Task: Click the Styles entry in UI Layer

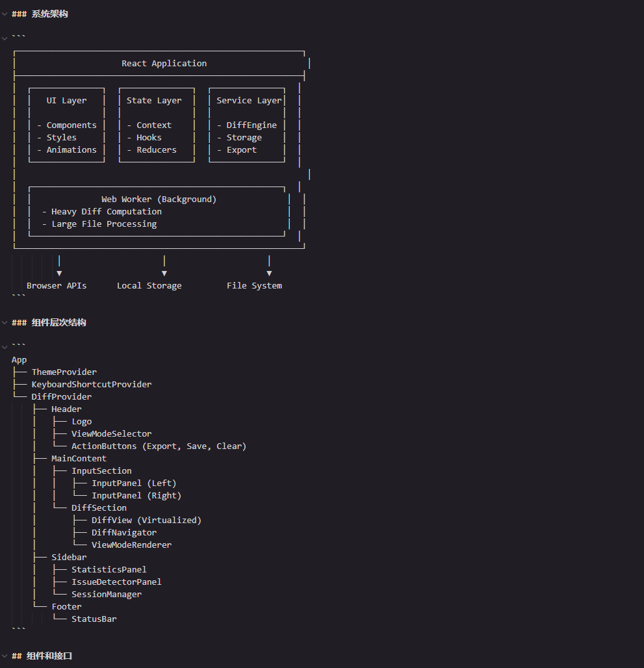Action: pyautogui.click(x=61, y=138)
